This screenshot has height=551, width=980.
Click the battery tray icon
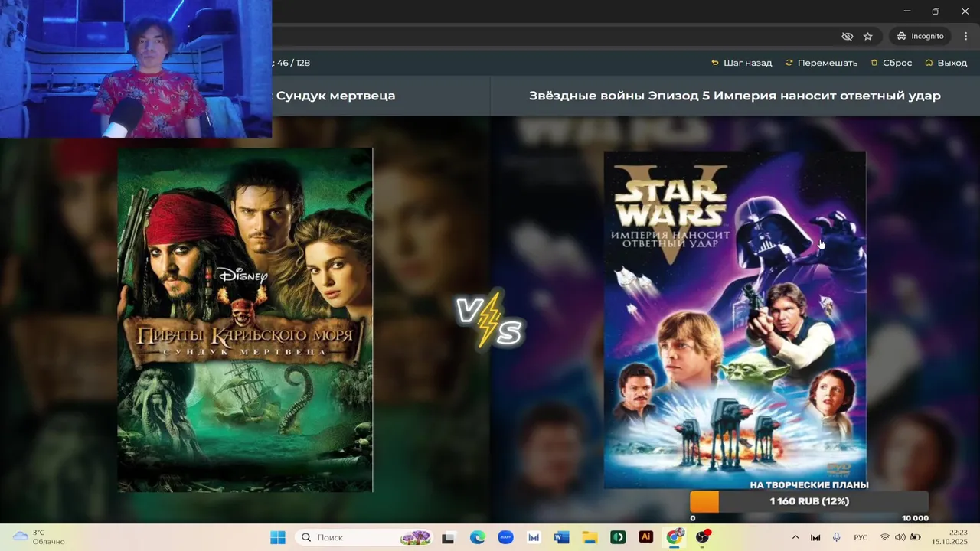pyautogui.click(x=915, y=537)
